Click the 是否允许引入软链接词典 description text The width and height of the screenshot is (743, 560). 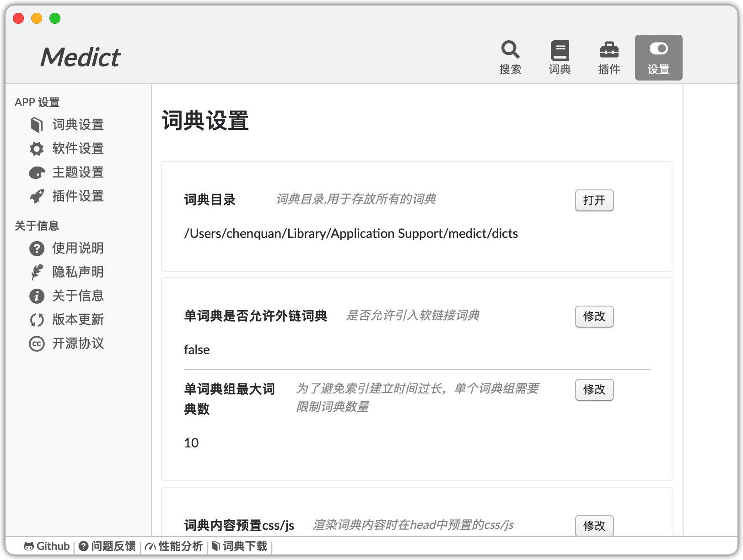(x=412, y=315)
